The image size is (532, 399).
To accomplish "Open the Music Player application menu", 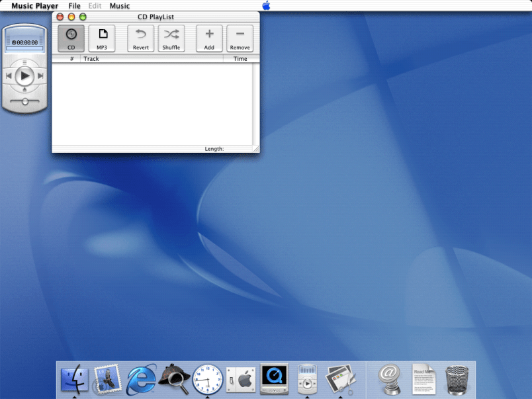I will (34, 6).
